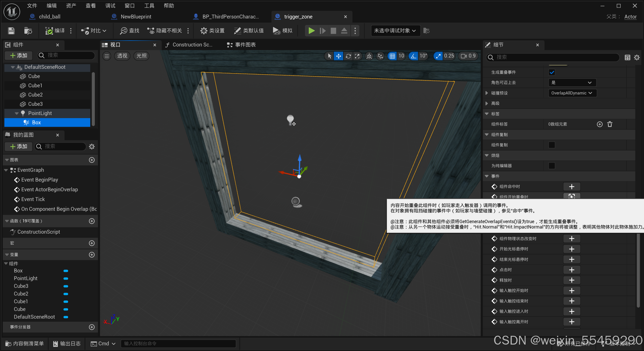The width and height of the screenshot is (644, 351).
Task: Select the scale transform tool
Action: (x=357, y=56)
